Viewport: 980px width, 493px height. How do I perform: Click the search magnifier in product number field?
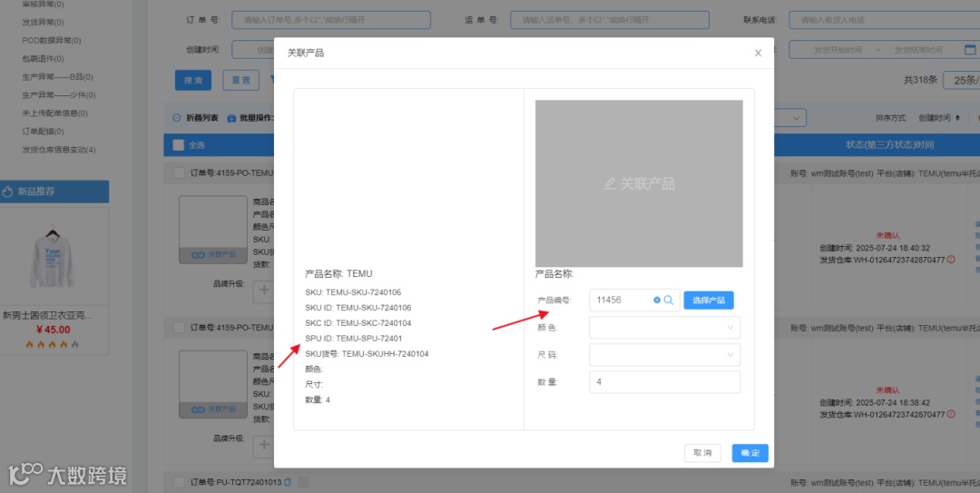[668, 301]
